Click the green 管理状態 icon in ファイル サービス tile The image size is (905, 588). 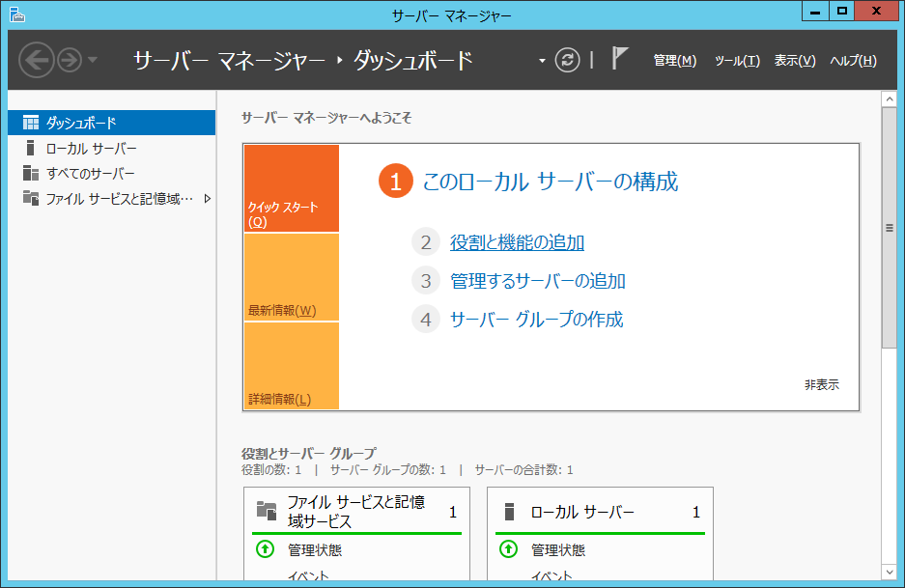tap(265, 549)
